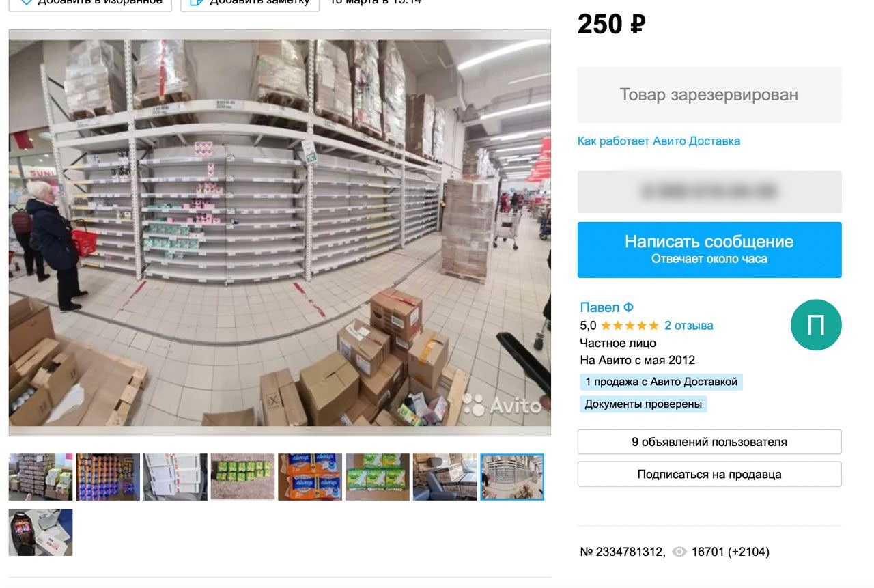Open the first thumbnail of stacked boxes
This screenshot has width=874, height=588.
pos(40,477)
